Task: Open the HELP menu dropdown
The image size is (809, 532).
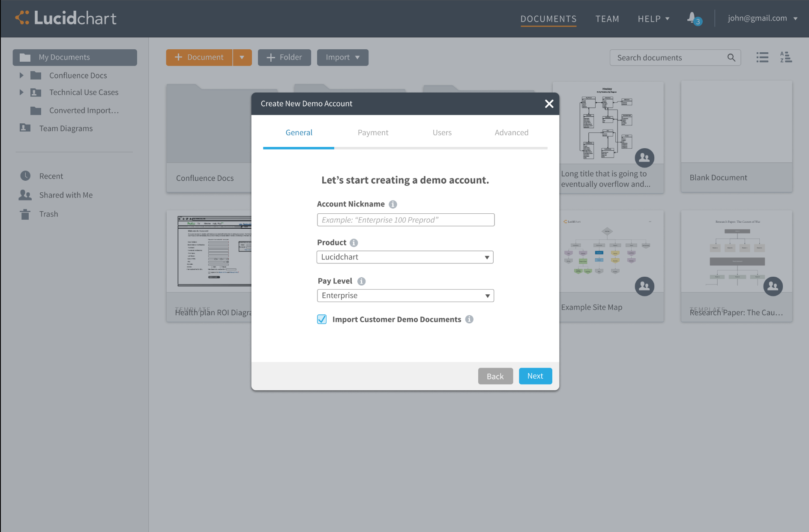Action: click(653, 19)
